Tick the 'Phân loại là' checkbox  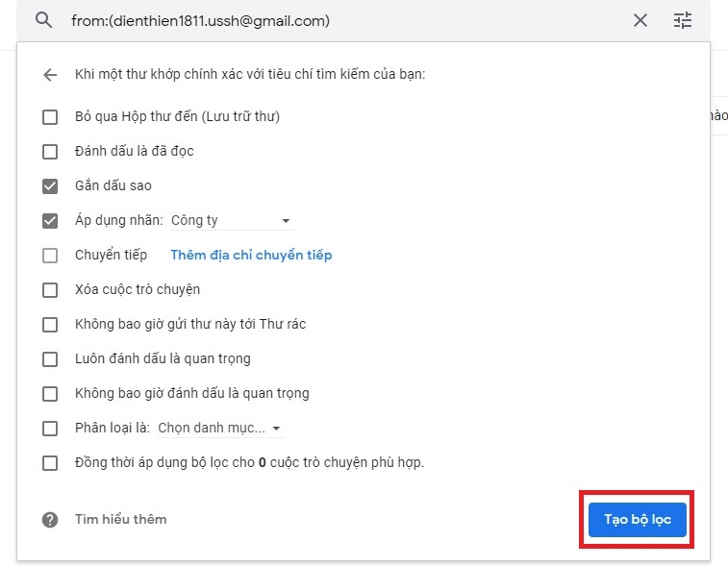[x=50, y=429]
